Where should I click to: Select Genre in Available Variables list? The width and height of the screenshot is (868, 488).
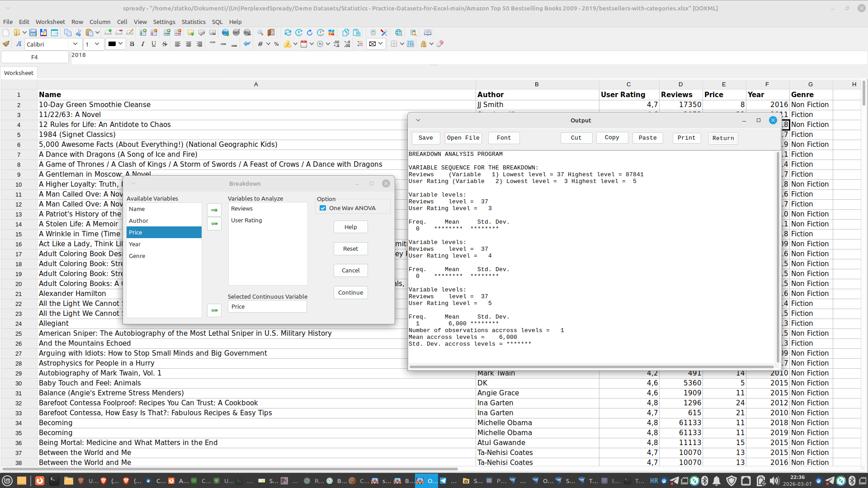(x=137, y=256)
